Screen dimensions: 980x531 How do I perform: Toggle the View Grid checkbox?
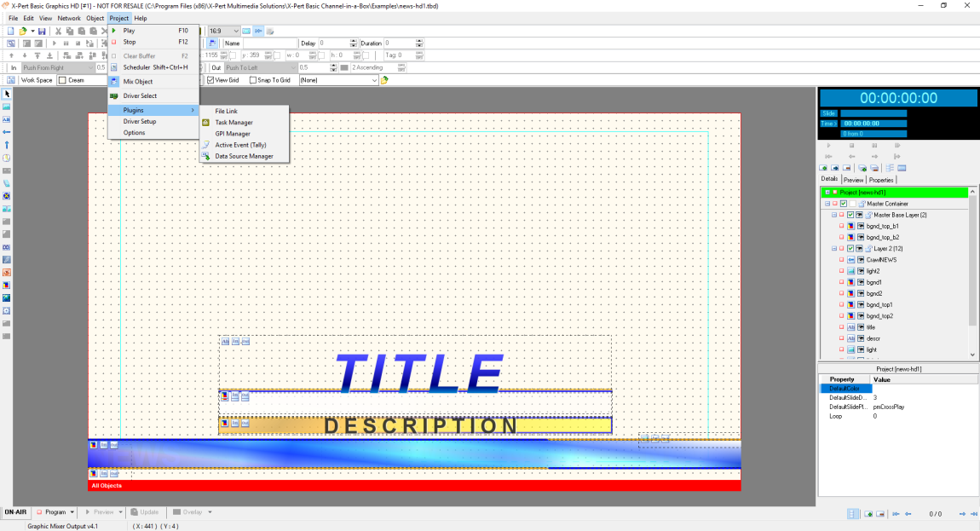[x=210, y=80]
